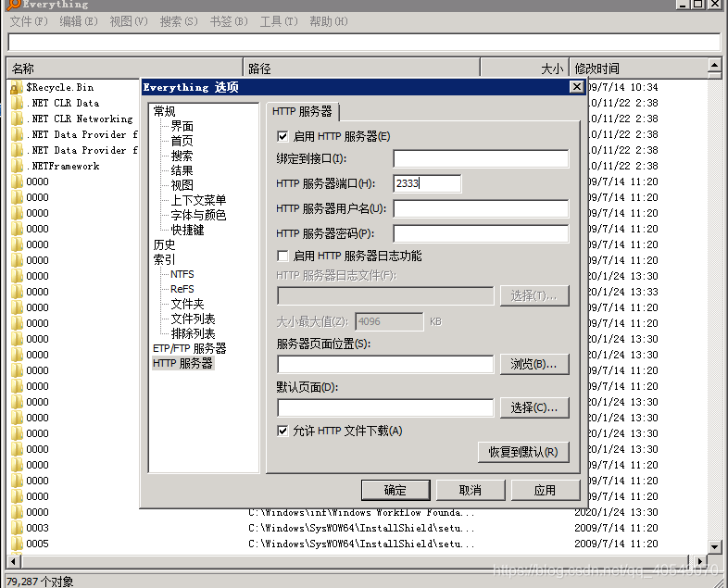Select the HTTP 服务器 tab

pyautogui.click(x=302, y=111)
